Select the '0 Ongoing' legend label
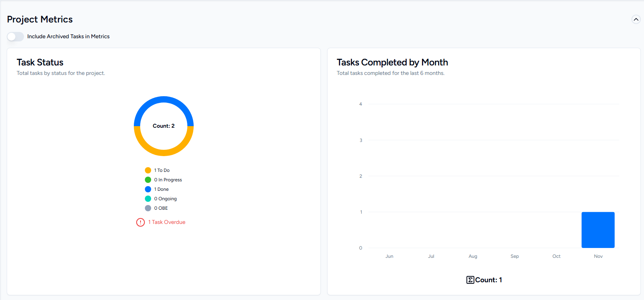 [x=165, y=199]
